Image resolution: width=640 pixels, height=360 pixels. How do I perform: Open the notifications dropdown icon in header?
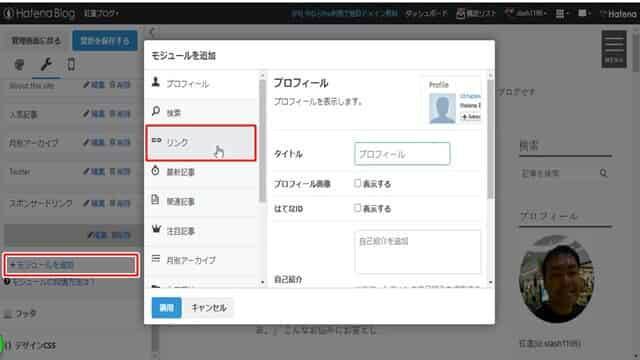(584, 13)
